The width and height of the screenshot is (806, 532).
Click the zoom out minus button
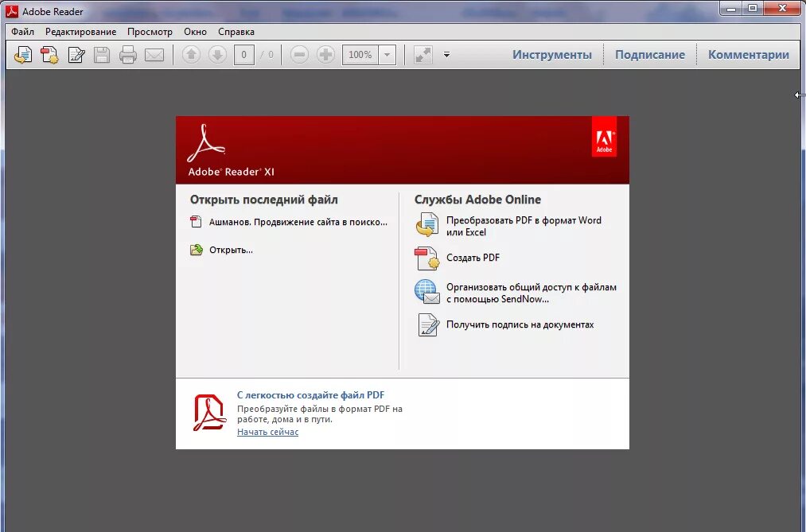(299, 54)
